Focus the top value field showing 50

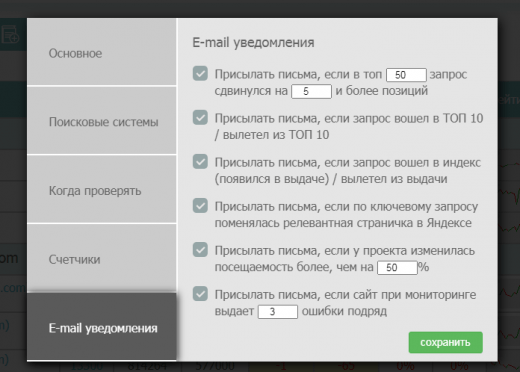pyautogui.click(x=406, y=75)
